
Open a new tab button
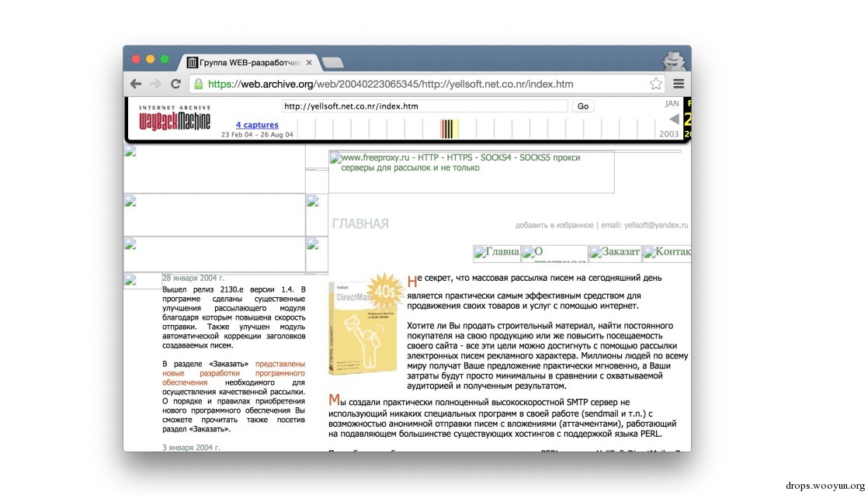coord(333,63)
